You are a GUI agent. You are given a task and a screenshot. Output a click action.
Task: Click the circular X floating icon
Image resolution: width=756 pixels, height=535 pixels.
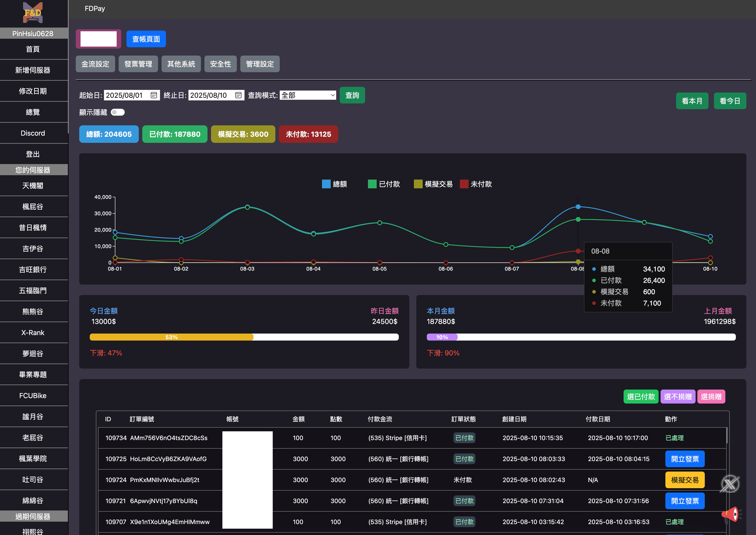[730, 484]
